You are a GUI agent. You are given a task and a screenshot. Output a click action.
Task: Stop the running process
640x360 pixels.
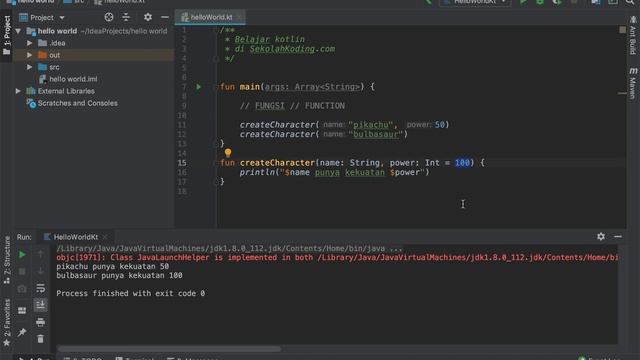pos(22,271)
